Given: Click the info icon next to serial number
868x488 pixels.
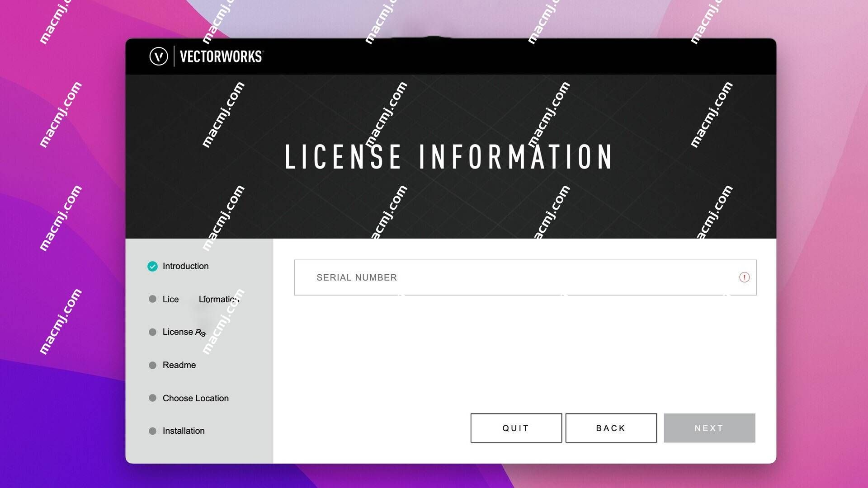Looking at the screenshot, I should (x=745, y=277).
